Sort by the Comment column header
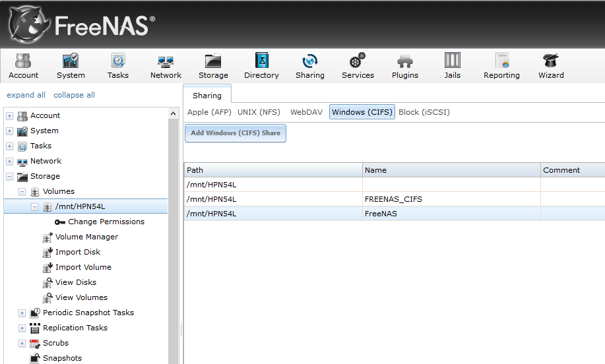The height and width of the screenshot is (364, 605). pyautogui.click(x=573, y=170)
